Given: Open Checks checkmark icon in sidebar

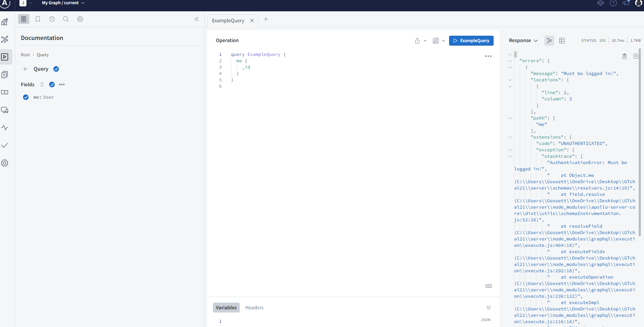Looking at the screenshot, I should (x=5, y=145).
